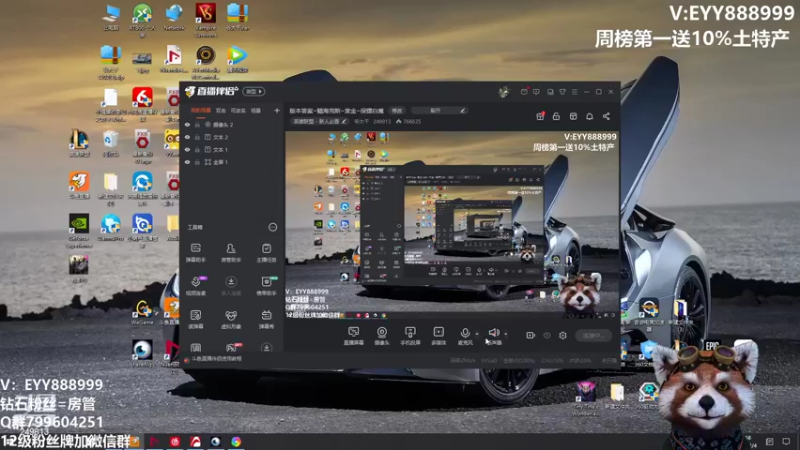
Task: Open the mail icon in the title bar
Action: 524,92
